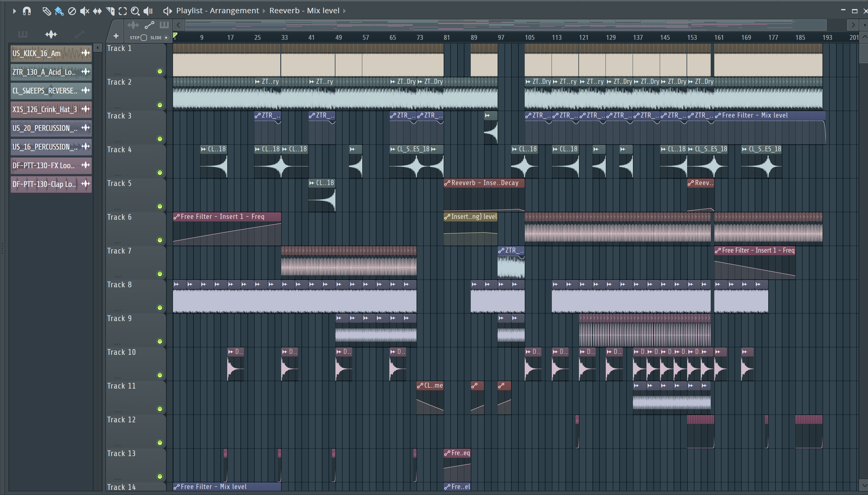Toggle the snap magnet icon

27,11
